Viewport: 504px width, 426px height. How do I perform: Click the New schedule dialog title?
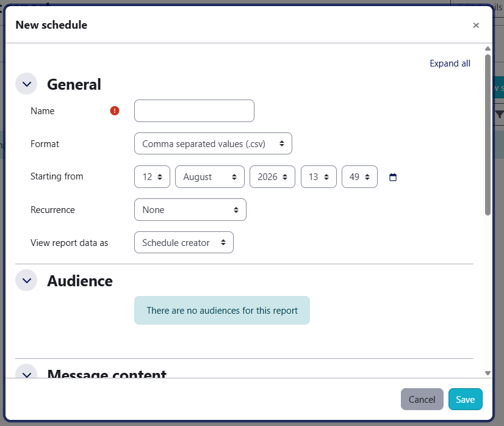51,25
